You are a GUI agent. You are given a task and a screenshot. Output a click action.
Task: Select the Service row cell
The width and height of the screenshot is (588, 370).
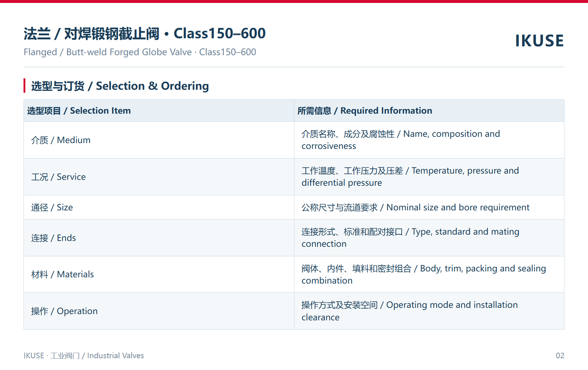click(159, 177)
